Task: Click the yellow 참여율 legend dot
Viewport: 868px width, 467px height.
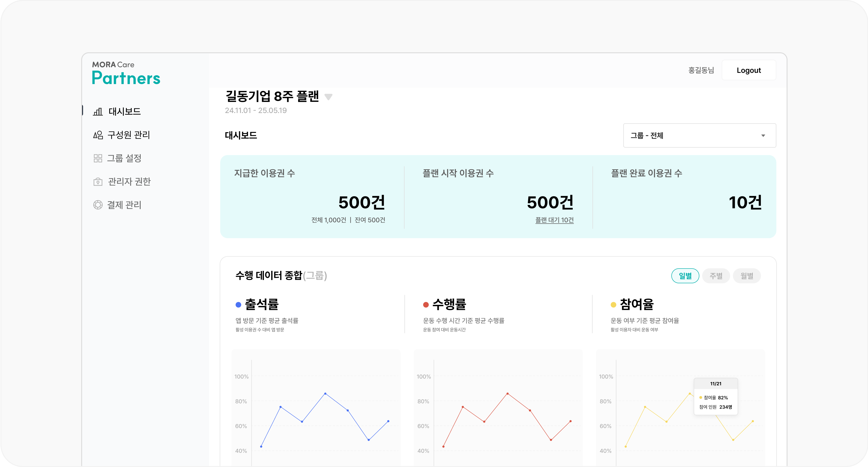Action: pos(613,304)
